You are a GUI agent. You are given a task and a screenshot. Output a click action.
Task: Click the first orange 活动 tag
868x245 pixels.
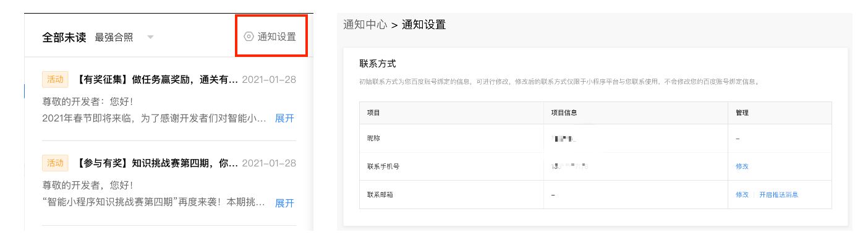click(55, 79)
